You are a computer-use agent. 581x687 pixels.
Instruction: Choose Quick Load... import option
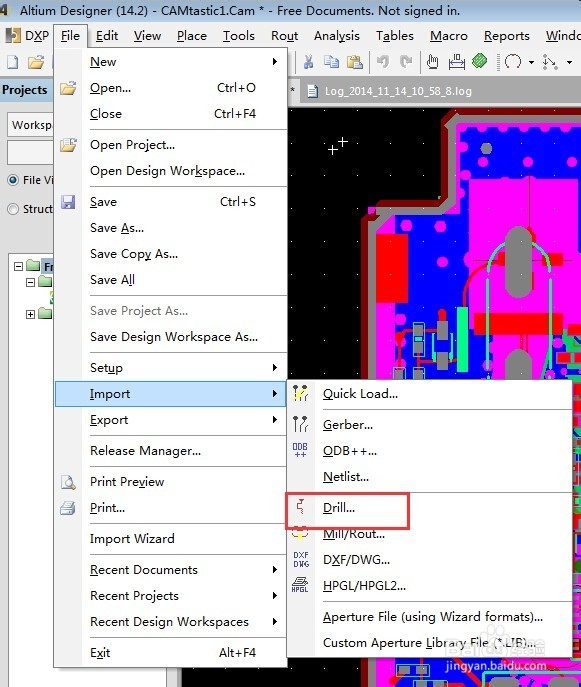[x=430, y=393]
